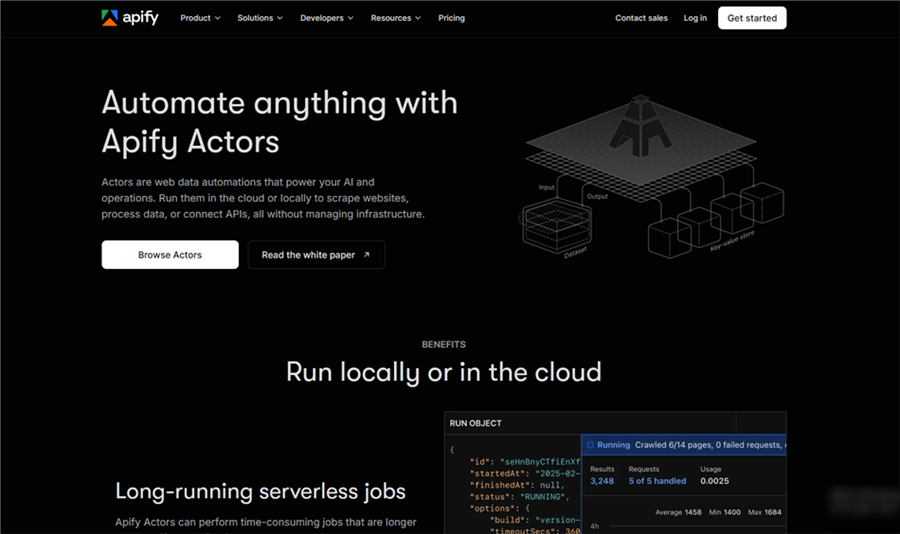Image resolution: width=900 pixels, height=534 pixels.
Task: Open the Developers nav item
Action: click(x=327, y=18)
